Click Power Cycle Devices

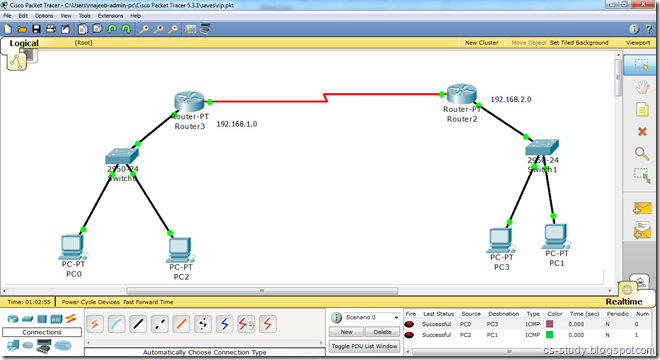[90, 302]
